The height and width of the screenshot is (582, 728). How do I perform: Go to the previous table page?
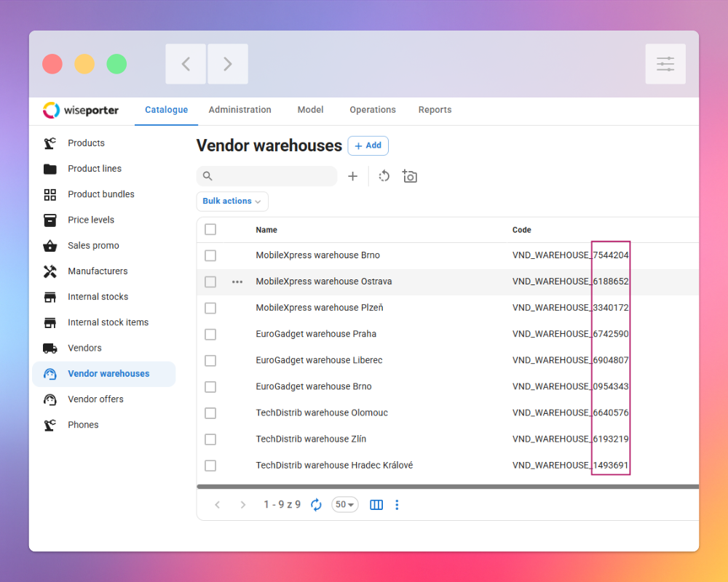click(217, 504)
